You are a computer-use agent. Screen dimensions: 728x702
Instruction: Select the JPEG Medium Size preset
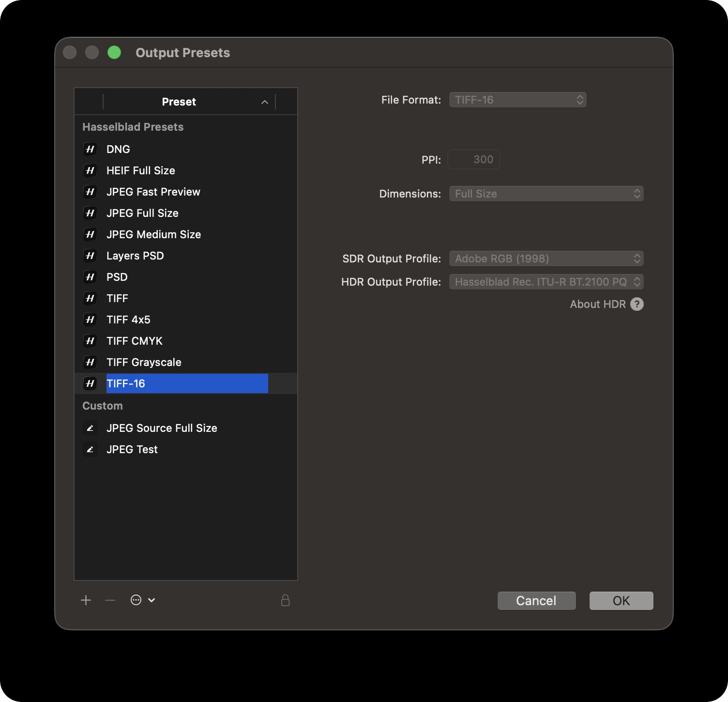[186, 234]
